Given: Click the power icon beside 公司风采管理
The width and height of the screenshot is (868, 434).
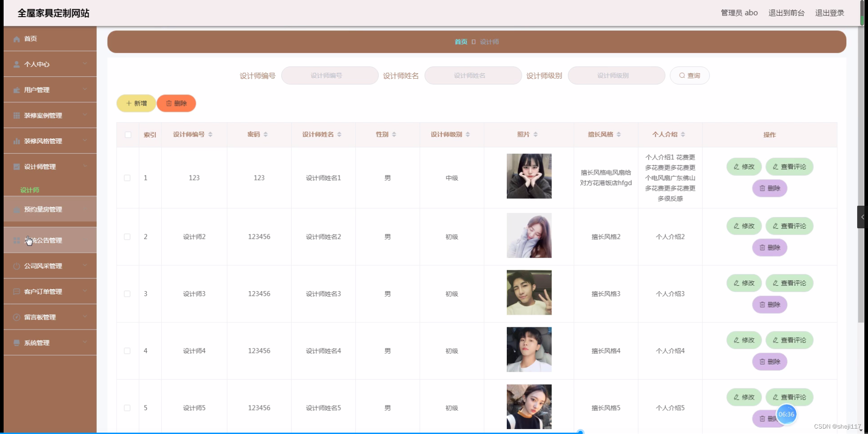Looking at the screenshot, I should point(17,266).
